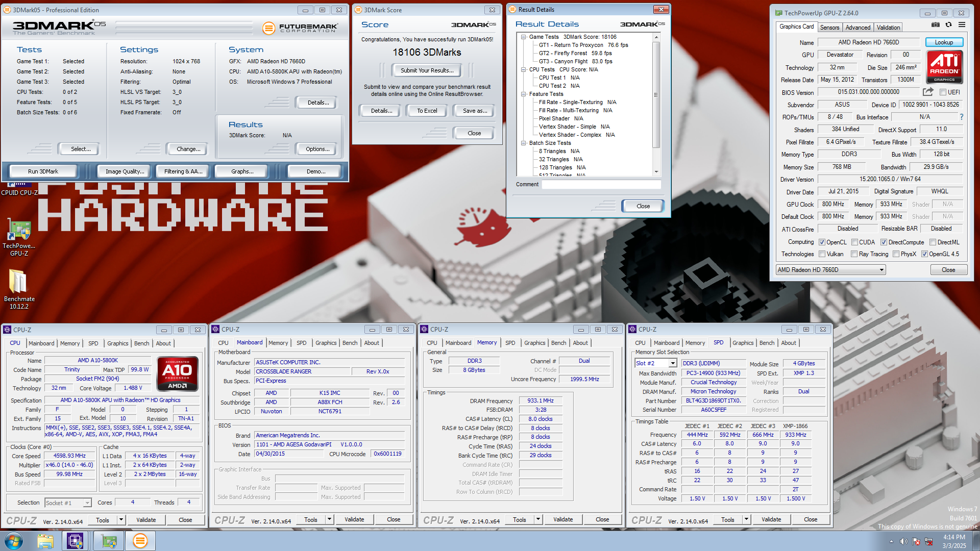Open Windows Start button
980x551 pixels.
pyautogui.click(x=14, y=541)
